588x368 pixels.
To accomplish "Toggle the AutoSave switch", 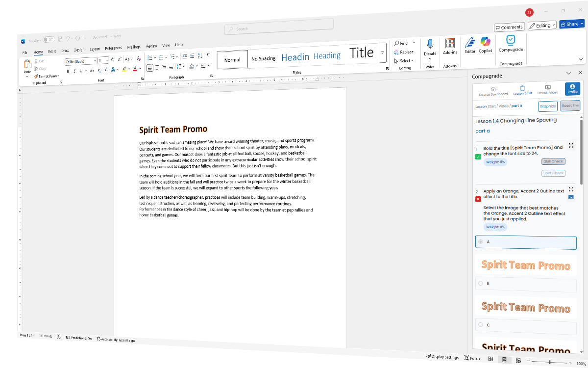I will pyautogui.click(x=49, y=40).
